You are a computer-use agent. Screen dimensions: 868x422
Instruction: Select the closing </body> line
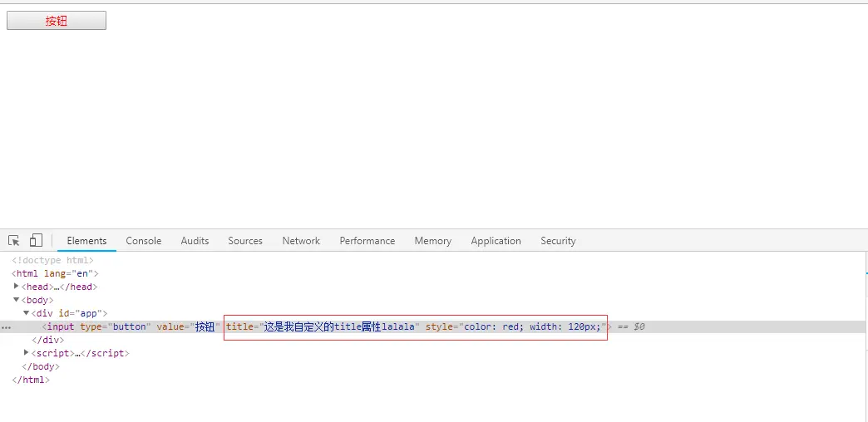[x=41, y=366]
